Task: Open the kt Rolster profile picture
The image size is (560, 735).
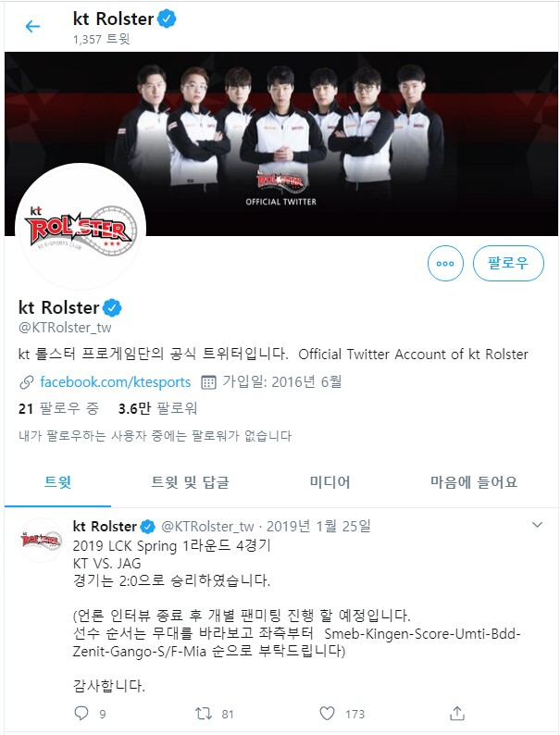Action: pyautogui.click(x=81, y=229)
